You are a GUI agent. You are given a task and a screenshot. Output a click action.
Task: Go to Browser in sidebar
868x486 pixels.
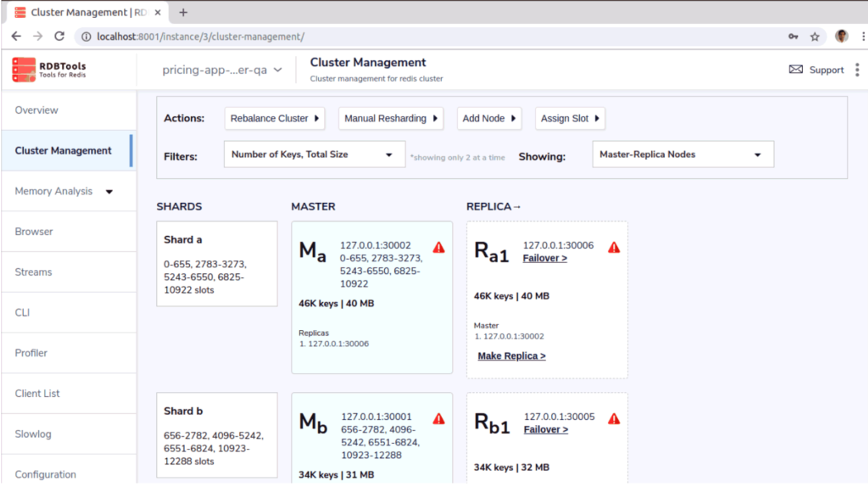pyautogui.click(x=34, y=232)
